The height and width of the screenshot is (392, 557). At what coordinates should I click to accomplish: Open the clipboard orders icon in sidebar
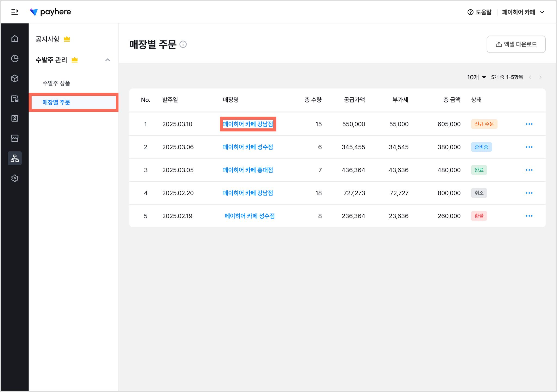pos(15,98)
